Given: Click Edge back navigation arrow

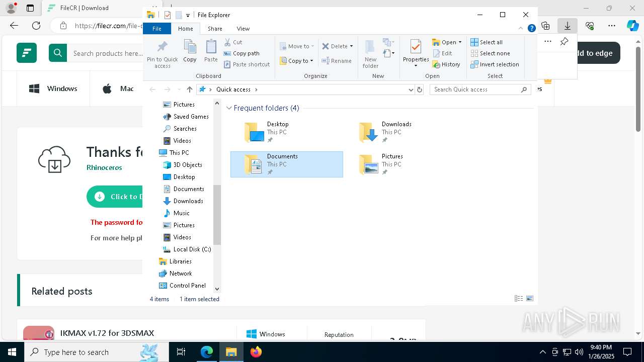Looking at the screenshot, I should click(x=14, y=26).
